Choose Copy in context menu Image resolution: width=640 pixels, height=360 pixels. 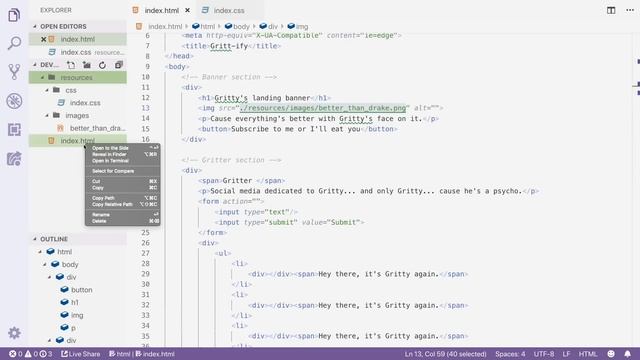122,188
